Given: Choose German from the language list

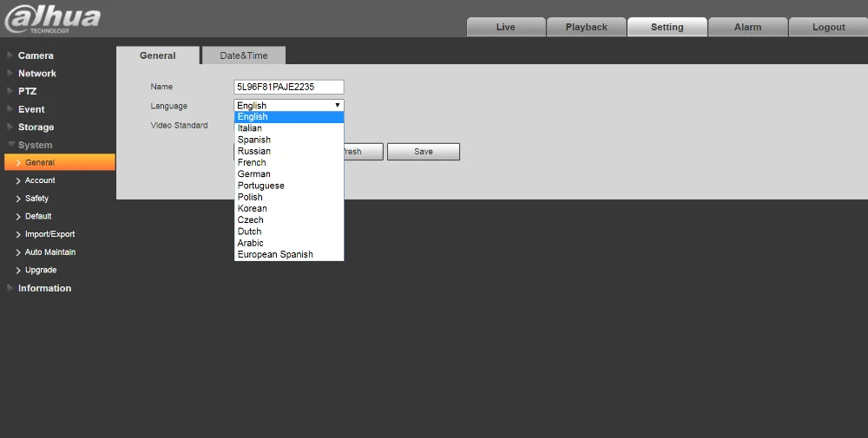Looking at the screenshot, I should tap(289, 174).
